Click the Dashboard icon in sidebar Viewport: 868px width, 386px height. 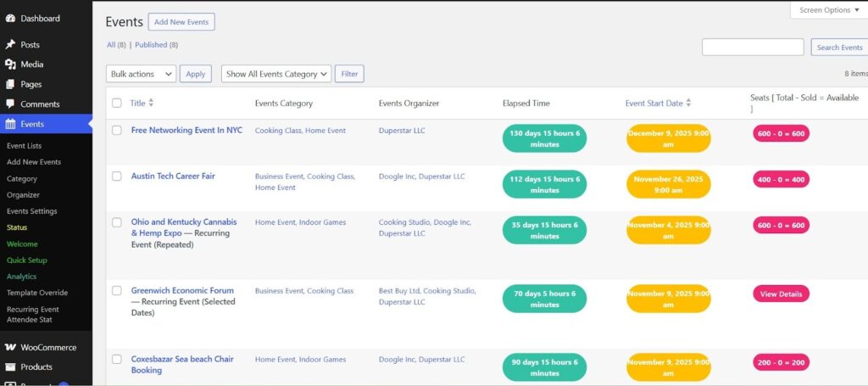click(10, 19)
